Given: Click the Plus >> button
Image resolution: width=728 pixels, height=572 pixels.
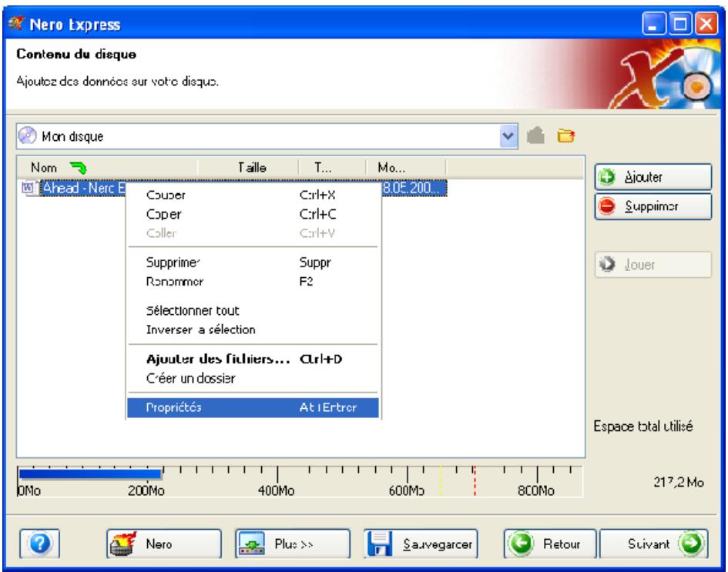Looking at the screenshot, I should tap(293, 544).
